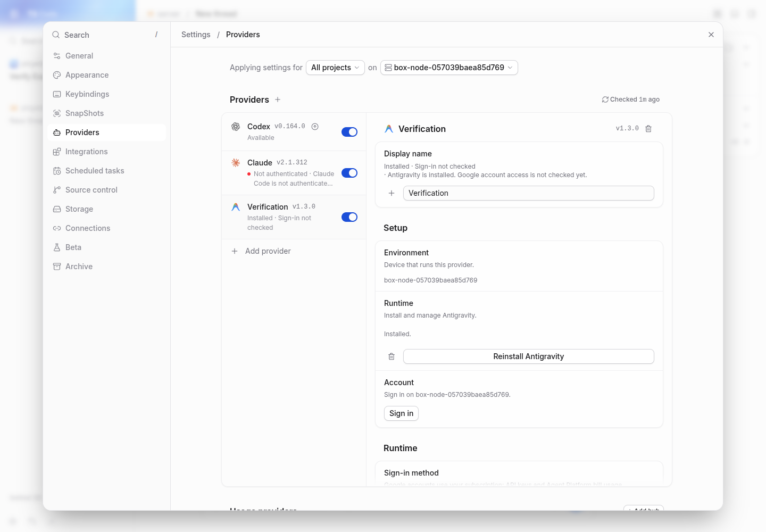Screen dimensions: 766x532
Task: Refresh provider status via Checked 1m ago
Action: pyautogui.click(x=631, y=99)
